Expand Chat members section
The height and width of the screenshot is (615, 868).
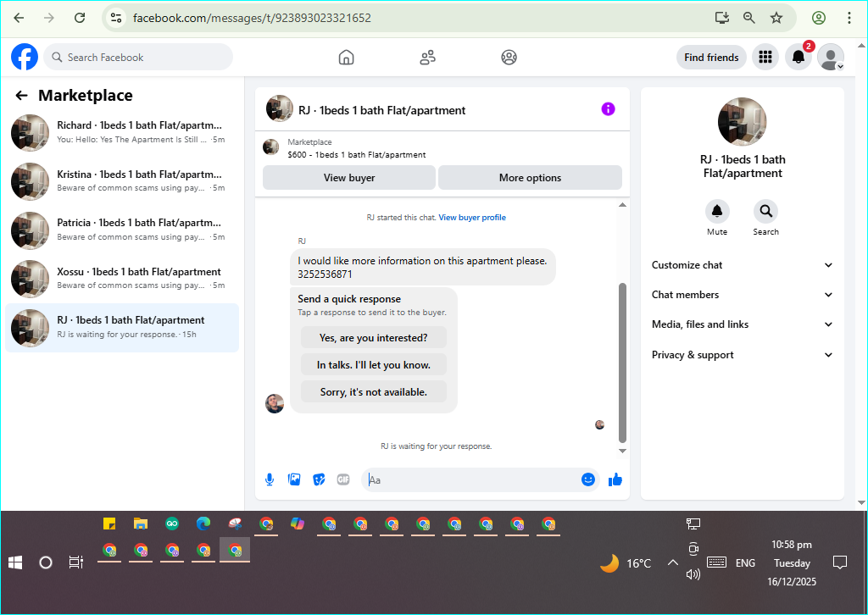pos(743,295)
